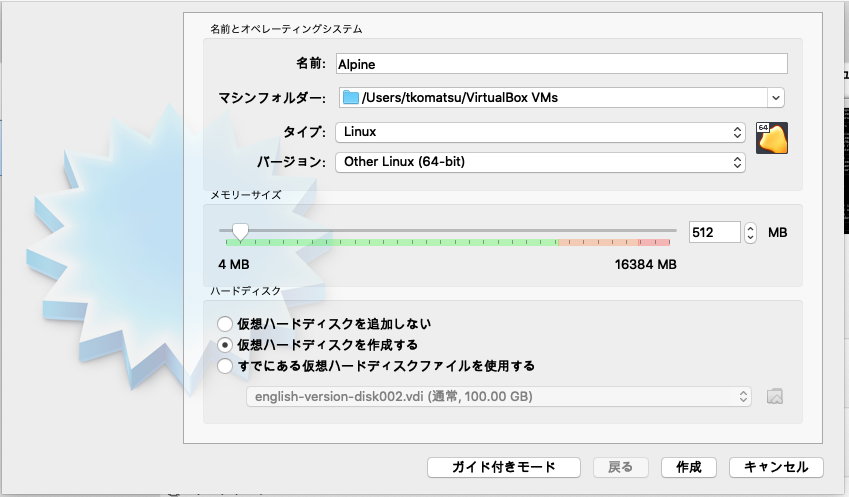
Task: Click the blue folder icon in machine folder field
Action: pyautogui.click(x=351, y=97)
